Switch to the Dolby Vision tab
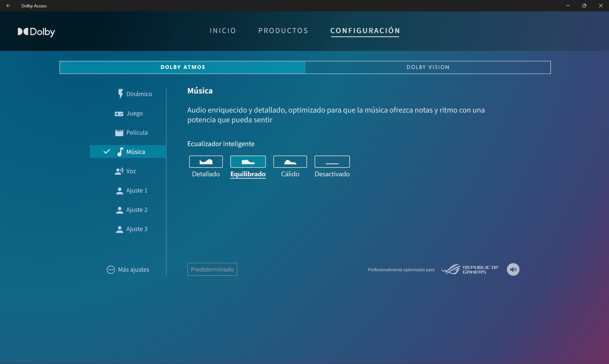 point(428,67)
